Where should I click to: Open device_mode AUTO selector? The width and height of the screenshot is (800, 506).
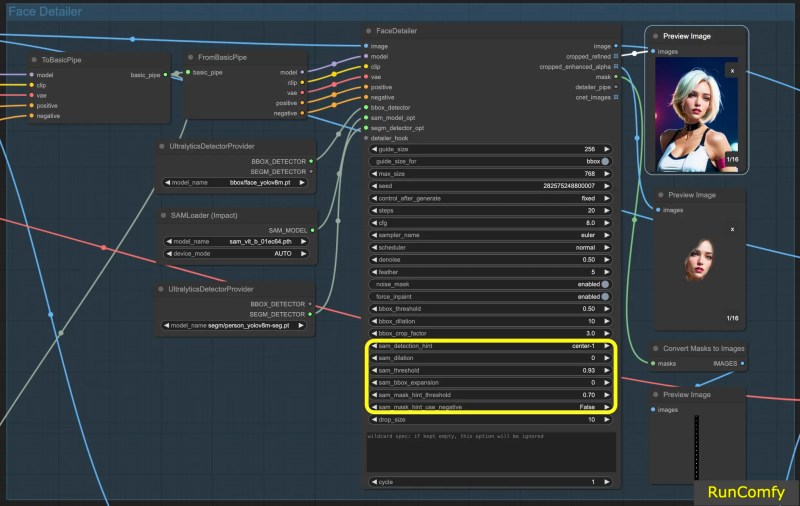pos(236,254)
